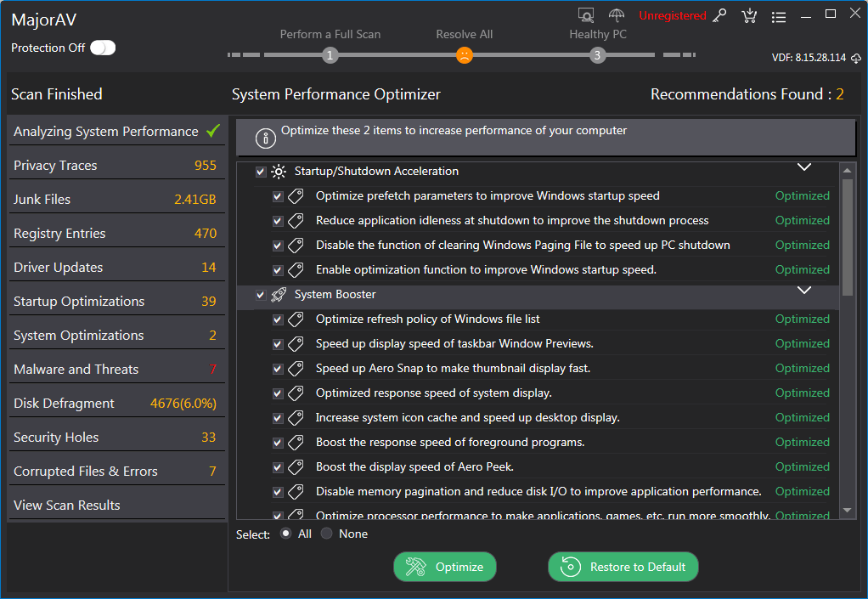Open Startup Optimizations category
The height and width of the screenshot is (599, 868).
(x=116, y=301)
